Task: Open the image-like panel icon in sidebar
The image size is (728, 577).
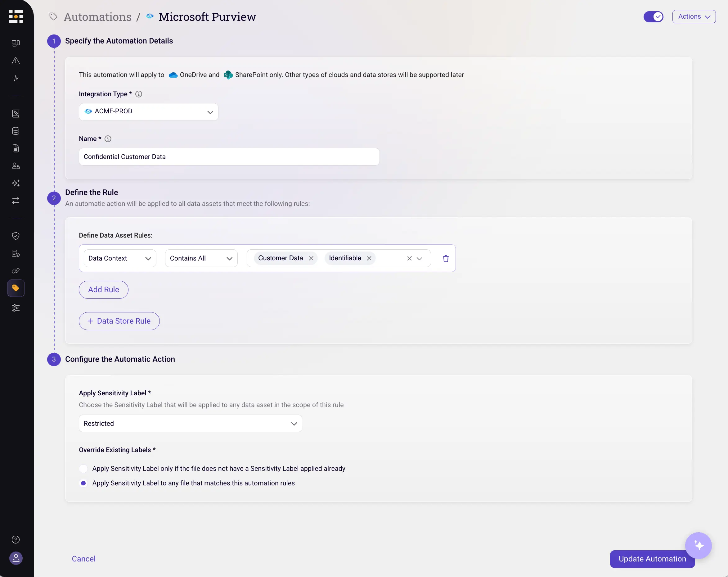Action: pos(16,114)
